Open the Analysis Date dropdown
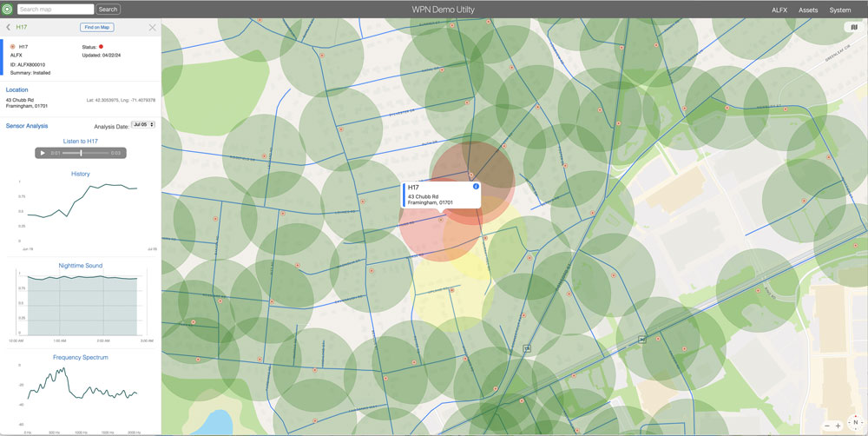 pos(142,125)
